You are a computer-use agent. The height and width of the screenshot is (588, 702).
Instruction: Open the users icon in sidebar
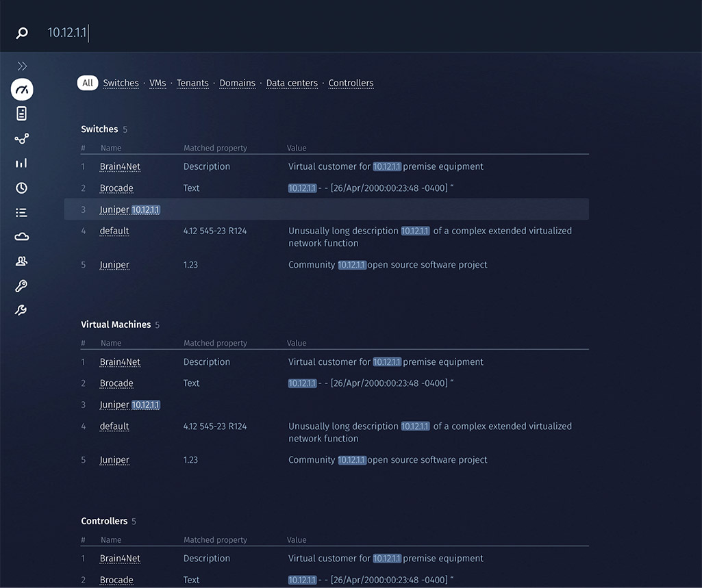pos(22,261)
